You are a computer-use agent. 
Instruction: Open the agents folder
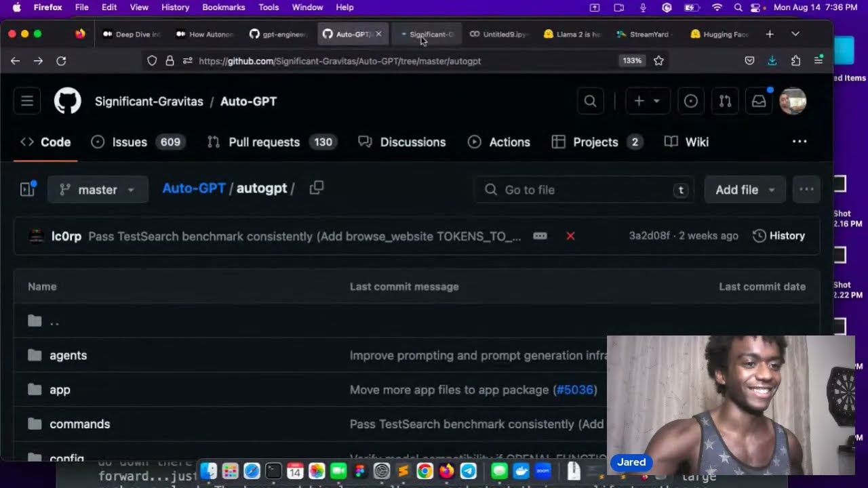click(x=68, y=355)
